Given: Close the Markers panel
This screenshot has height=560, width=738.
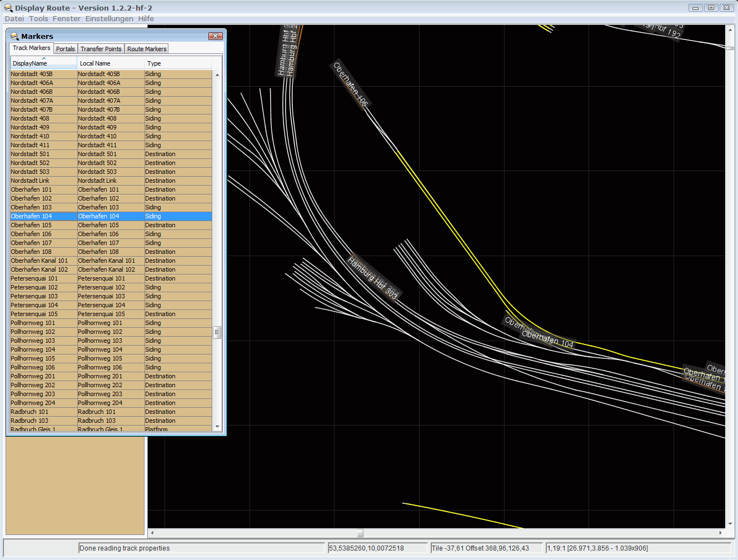Looking at the screenshot, I should (x=215, y=36).
